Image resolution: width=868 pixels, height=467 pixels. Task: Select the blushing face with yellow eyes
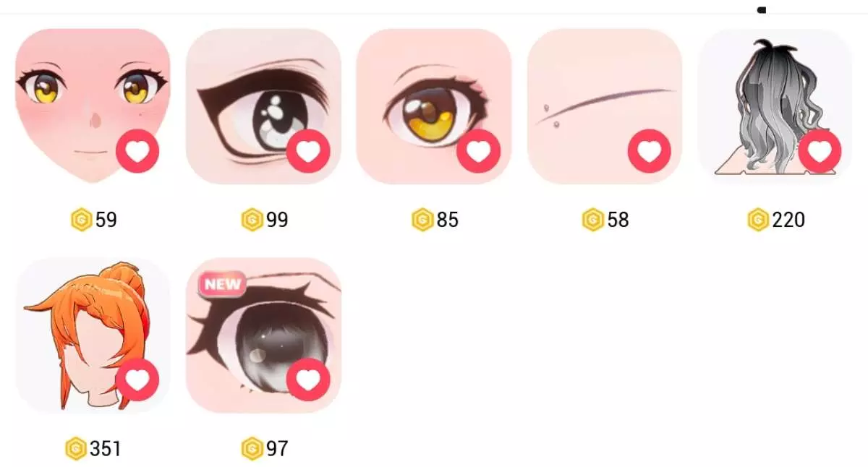pyautogui.click(x=93, y=106)
